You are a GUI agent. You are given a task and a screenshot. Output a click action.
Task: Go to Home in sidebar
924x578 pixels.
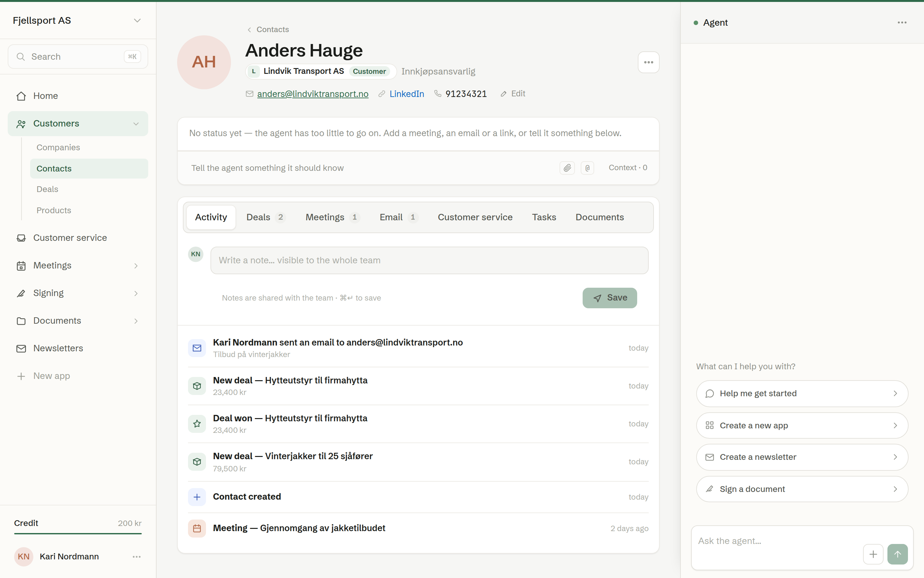pos(78,96)
